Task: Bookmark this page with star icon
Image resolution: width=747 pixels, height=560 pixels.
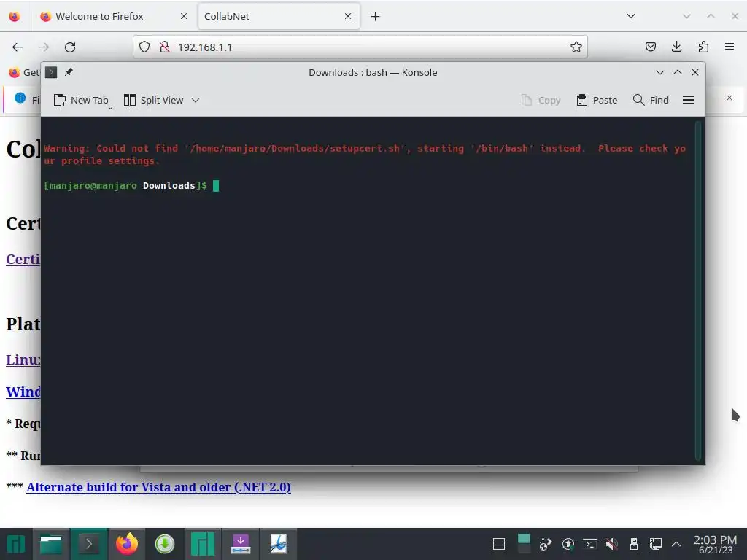Action: click(x=576, y=47)
